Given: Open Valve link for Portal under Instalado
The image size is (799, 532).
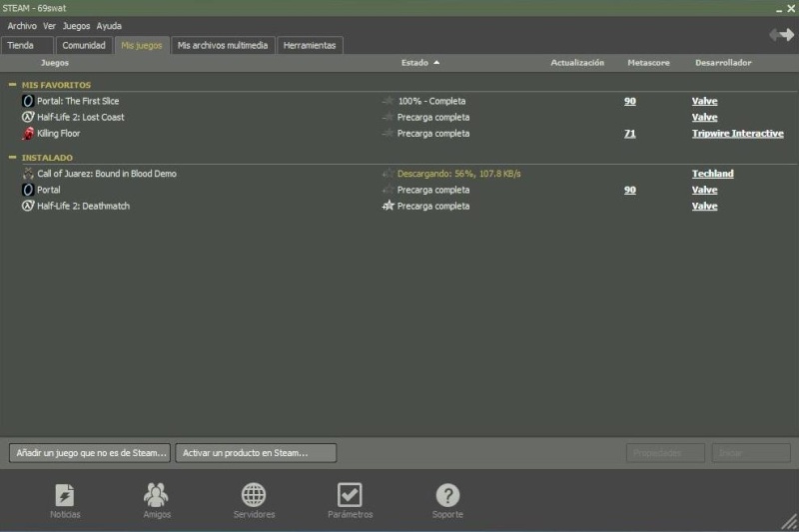Looking at the screenshot, I should point(705,190).
